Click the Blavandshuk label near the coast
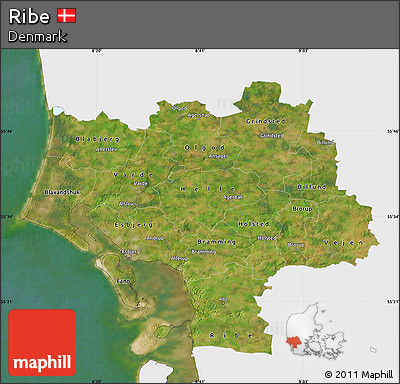This screenshot has width=400, height=384. point(62,192)
